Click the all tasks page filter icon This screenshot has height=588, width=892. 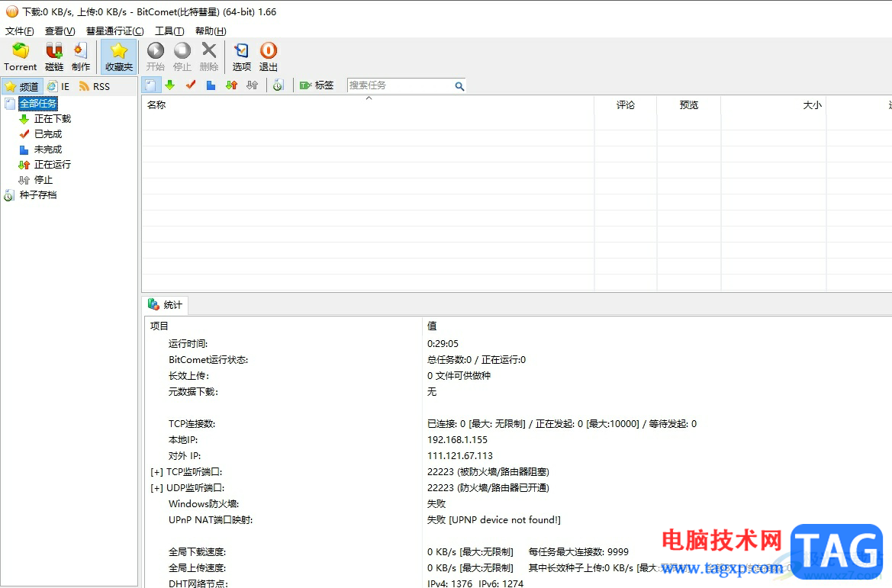coord(150,85)
